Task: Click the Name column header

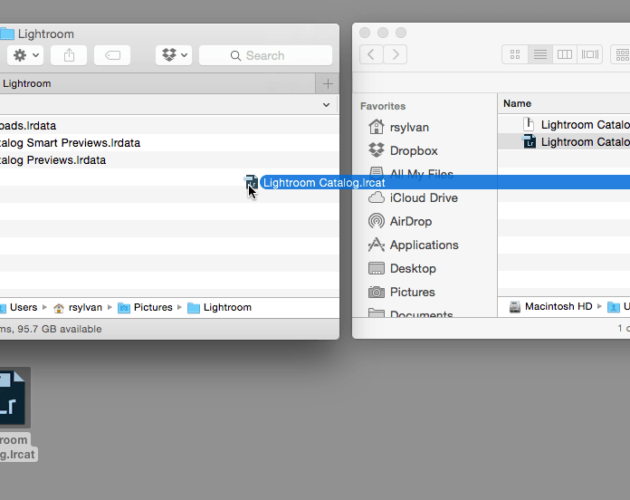Action: (564, 104)
